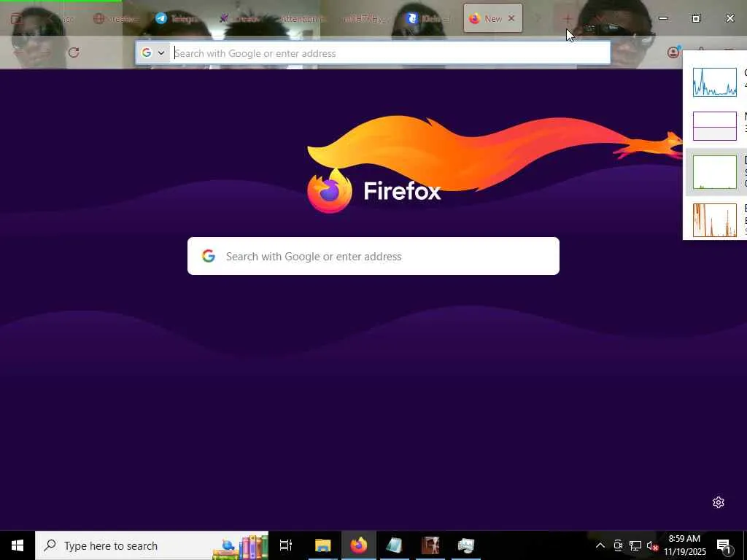Viewport: 747px width, 560px height.
Task: Open the network tray icon
Action: click(635, 545)
